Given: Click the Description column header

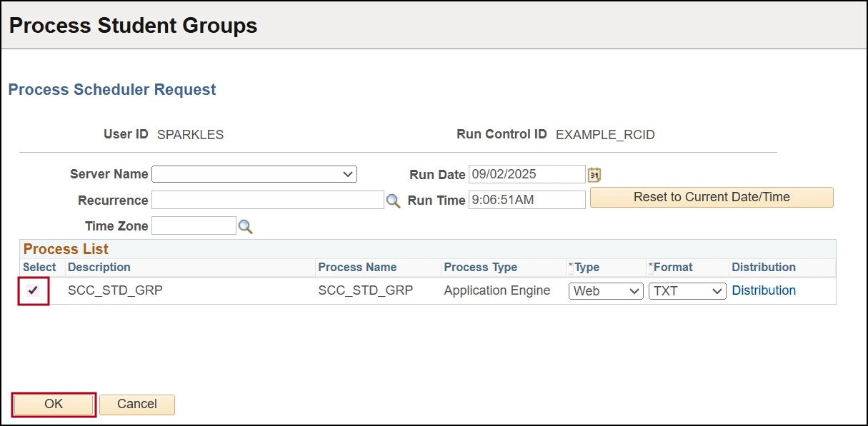Looking at the screenshot, I should [x=99, y=267].
